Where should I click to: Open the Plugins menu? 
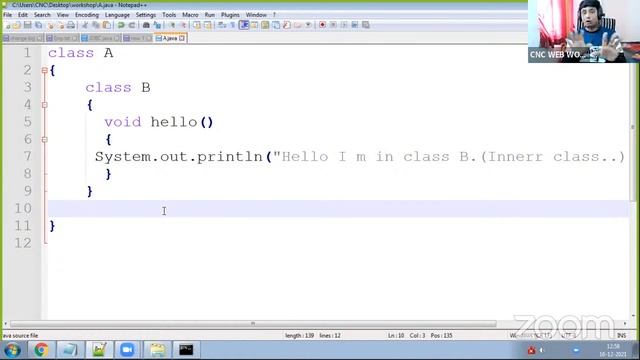(x=230, y=15)
